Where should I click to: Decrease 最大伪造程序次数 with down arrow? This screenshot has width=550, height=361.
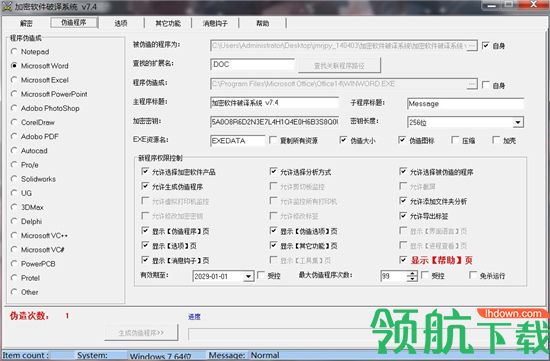[412, 279]
